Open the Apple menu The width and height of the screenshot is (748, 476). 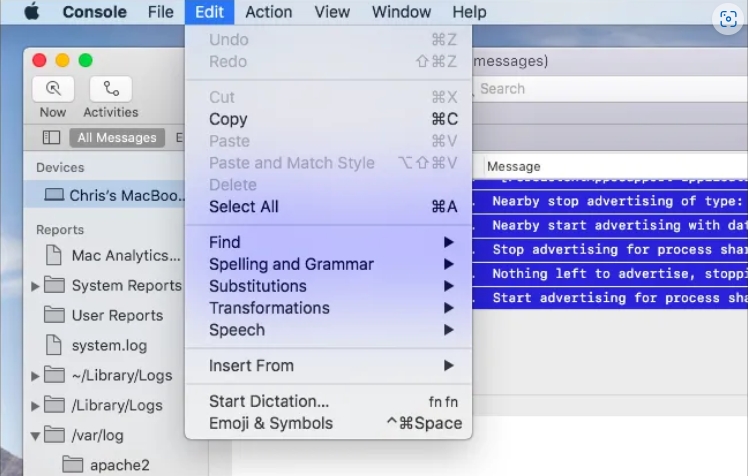tap(31, 11)
